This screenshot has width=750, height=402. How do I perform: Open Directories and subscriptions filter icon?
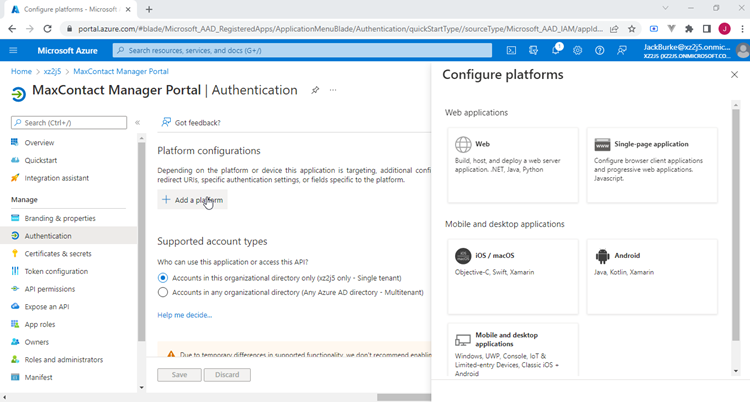[533, 50]
